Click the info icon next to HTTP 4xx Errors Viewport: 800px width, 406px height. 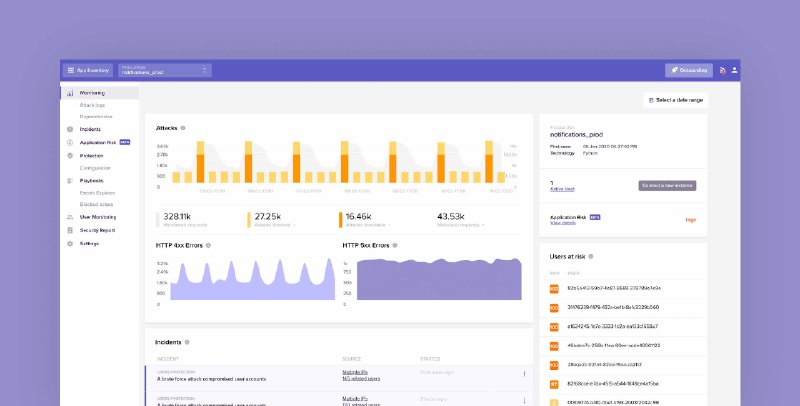208,245
